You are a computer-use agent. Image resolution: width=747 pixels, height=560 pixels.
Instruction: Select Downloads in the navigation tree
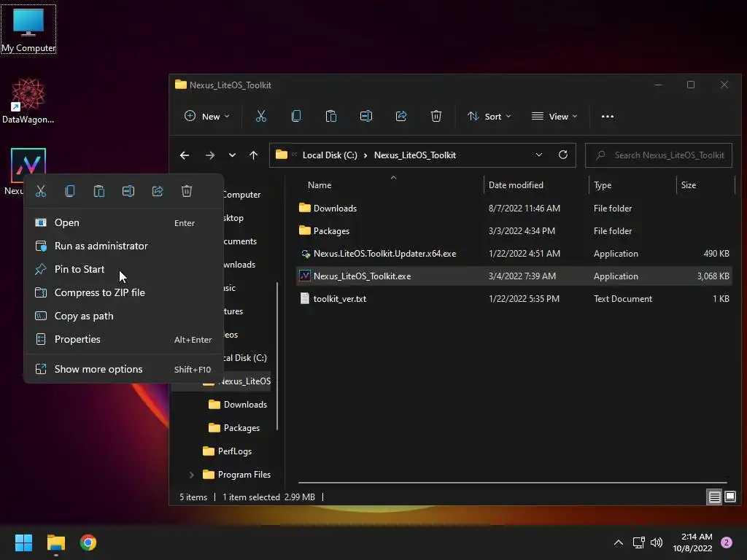(237, 405)
